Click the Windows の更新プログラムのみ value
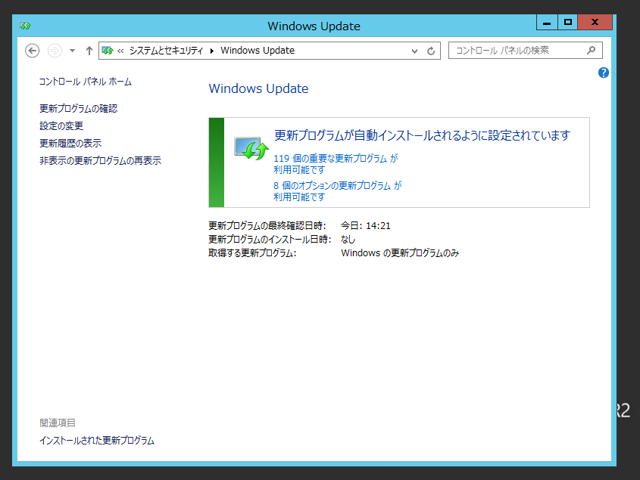 [x=400, y=253]
